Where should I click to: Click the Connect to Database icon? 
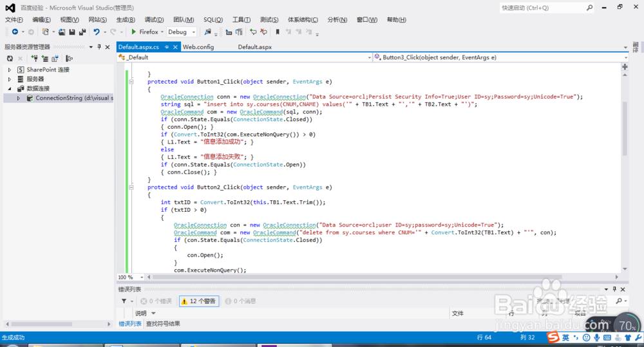click(x=35, y=59)
